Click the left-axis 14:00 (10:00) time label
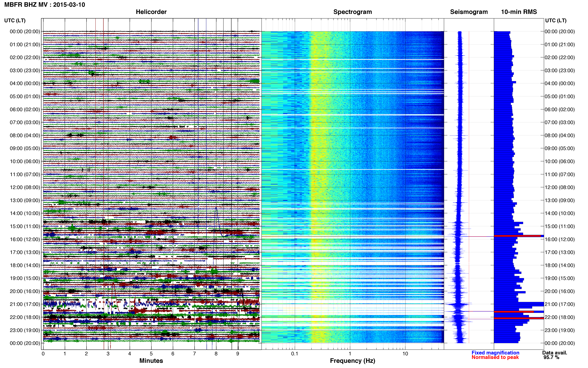 pyautogui.click(x=25, y=213)
